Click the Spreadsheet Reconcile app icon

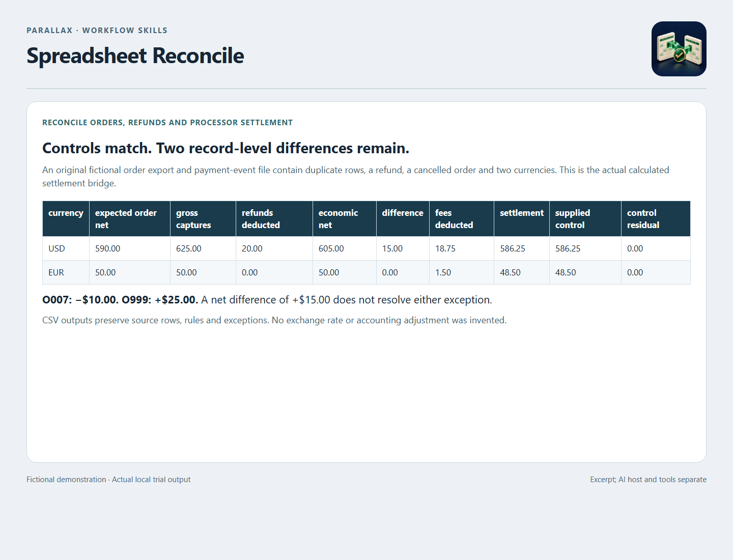pos(679,49)
